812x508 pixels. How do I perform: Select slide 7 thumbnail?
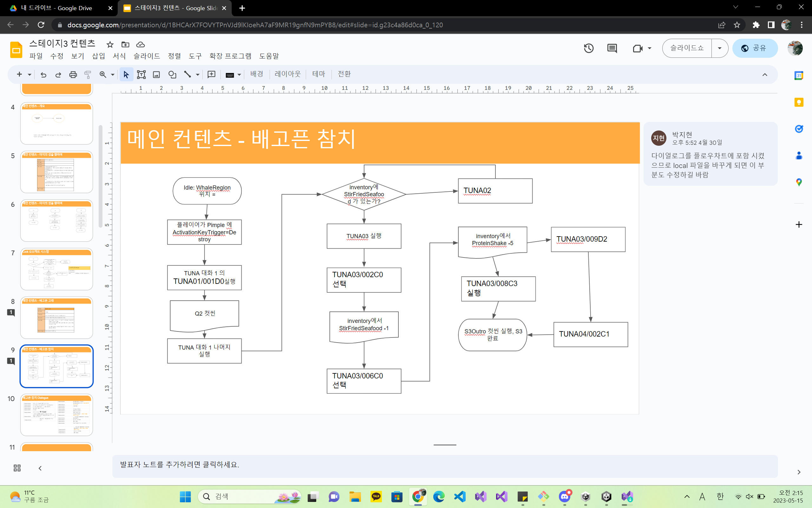57,269
